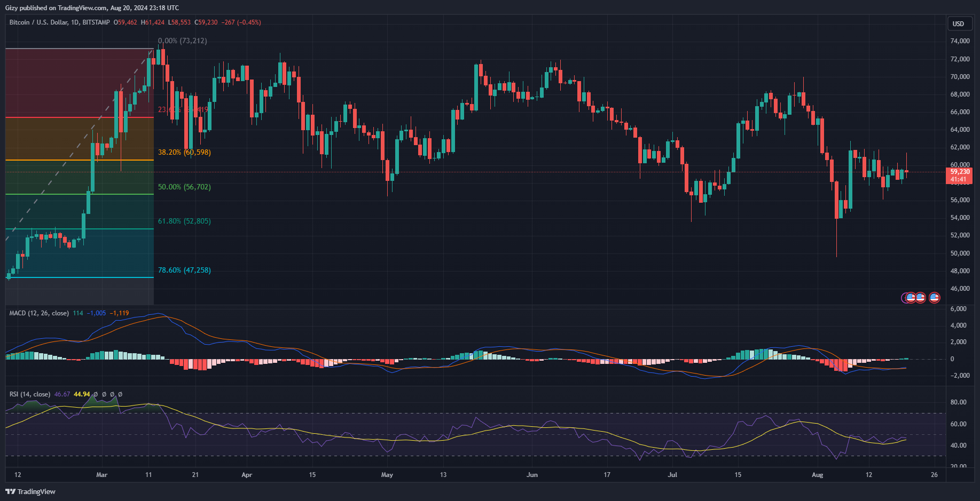Viewport: 980px width, 501px height.
Task: Click the published by Gizy header text
Action: 92,8
